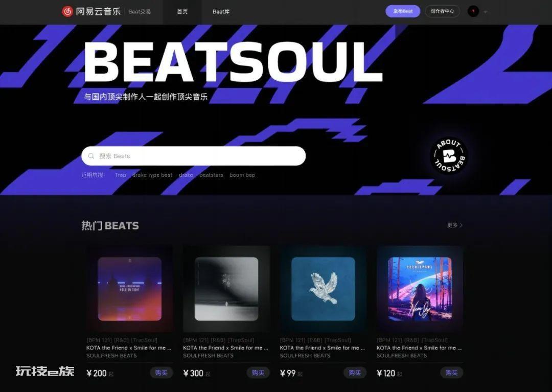This screenshot has height=392, width=552.
Task: Buy the ¥99 beat with 购买 button
Action: click(x=355, y=373)
